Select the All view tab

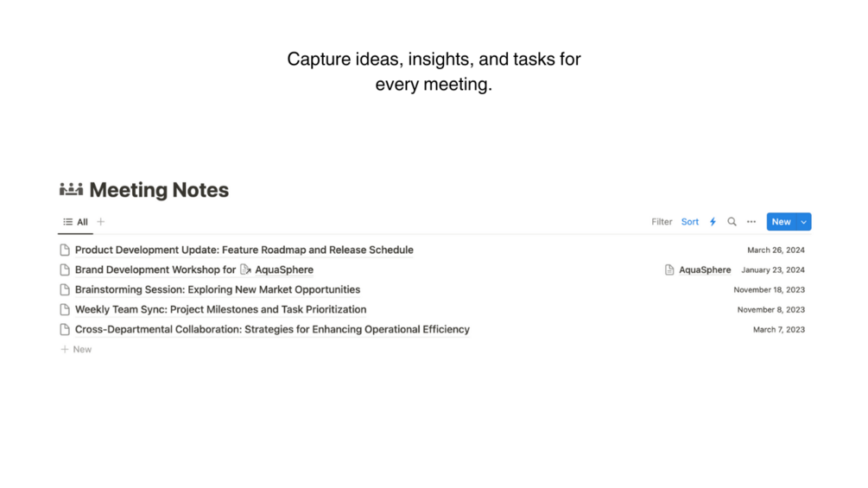tap(76, 222)
